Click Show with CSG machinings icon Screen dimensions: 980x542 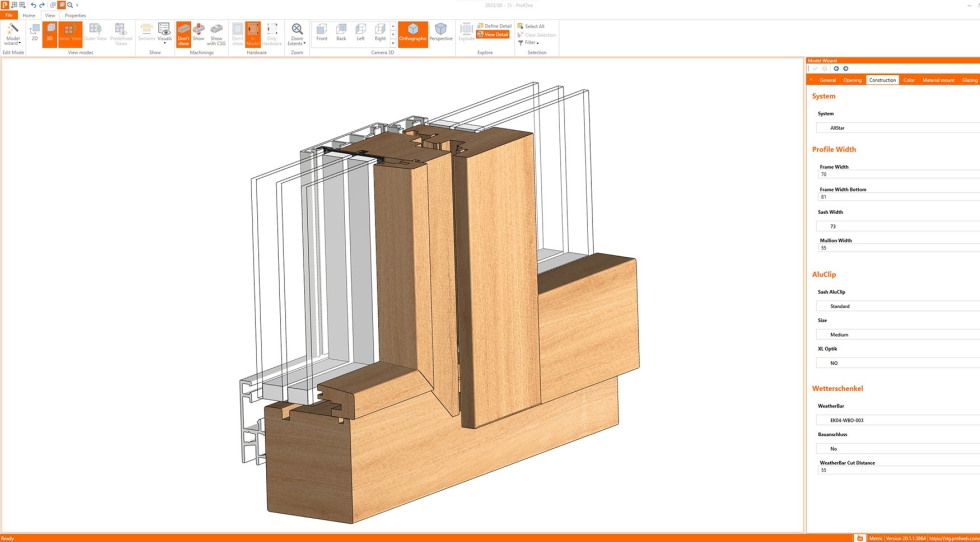click(216, 34)
